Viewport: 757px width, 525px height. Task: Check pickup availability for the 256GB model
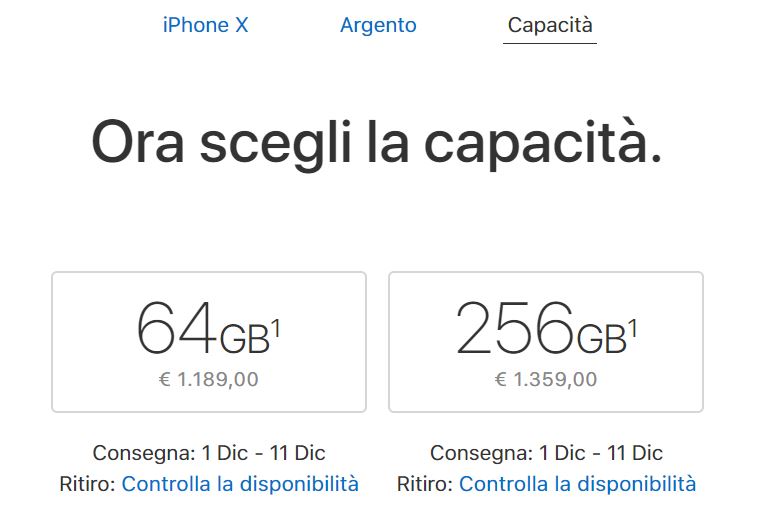[x=577, y=484]
